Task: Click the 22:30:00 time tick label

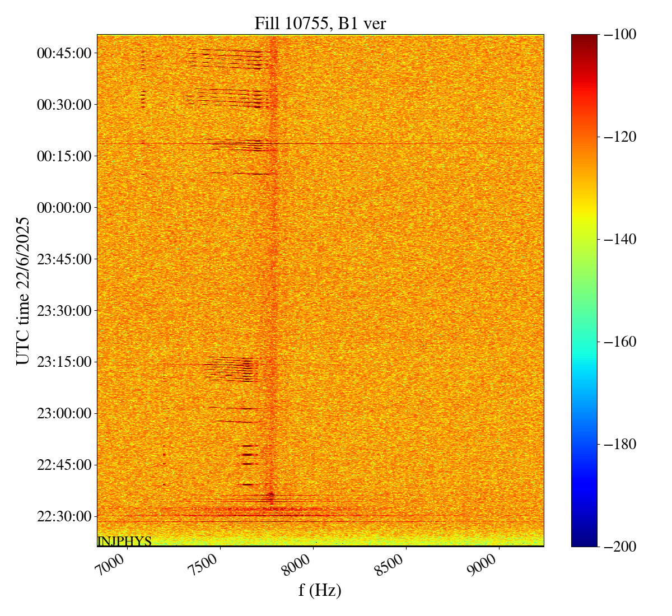Action: coord(64,516)
